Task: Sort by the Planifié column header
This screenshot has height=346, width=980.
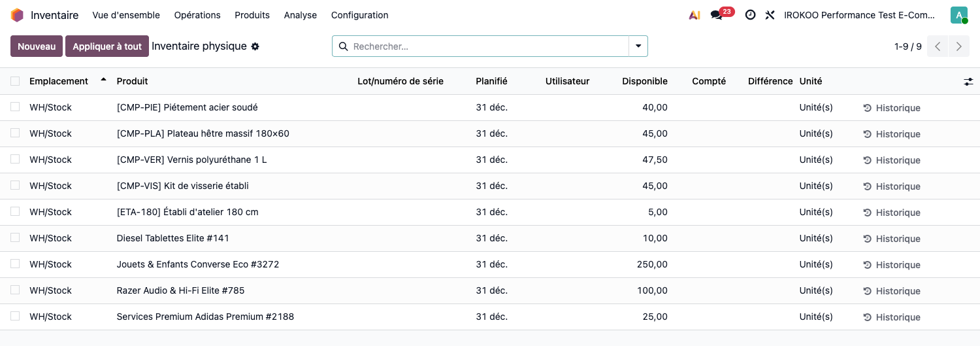Action: pos(491,81)
